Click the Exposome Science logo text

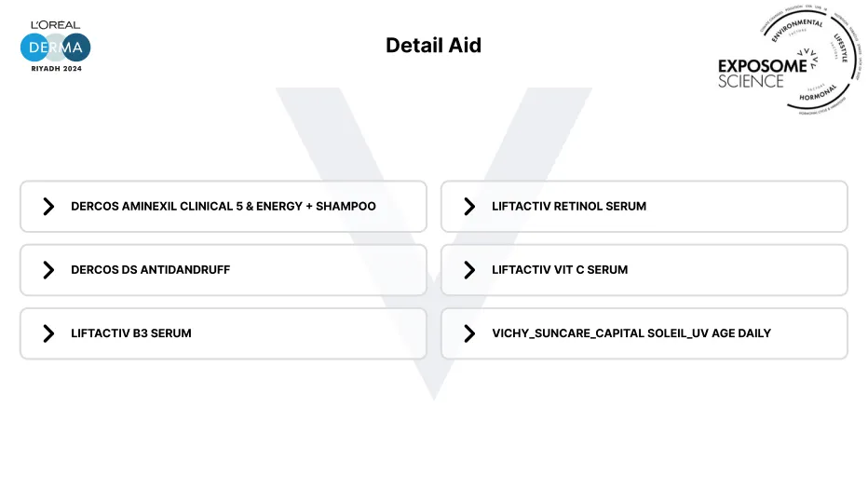pos(751,74)
